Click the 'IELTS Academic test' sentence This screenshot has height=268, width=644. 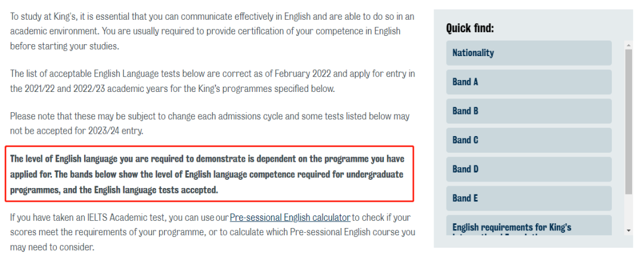pyautogui.click(x=212, y=232)
